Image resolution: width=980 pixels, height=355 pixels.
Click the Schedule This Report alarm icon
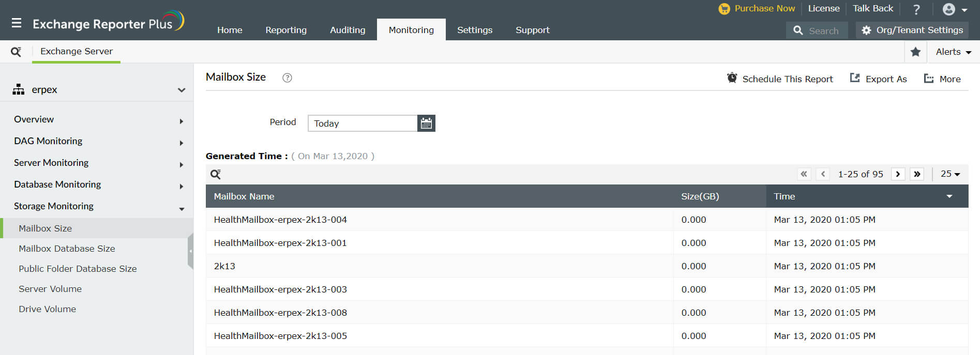(732, 78)
